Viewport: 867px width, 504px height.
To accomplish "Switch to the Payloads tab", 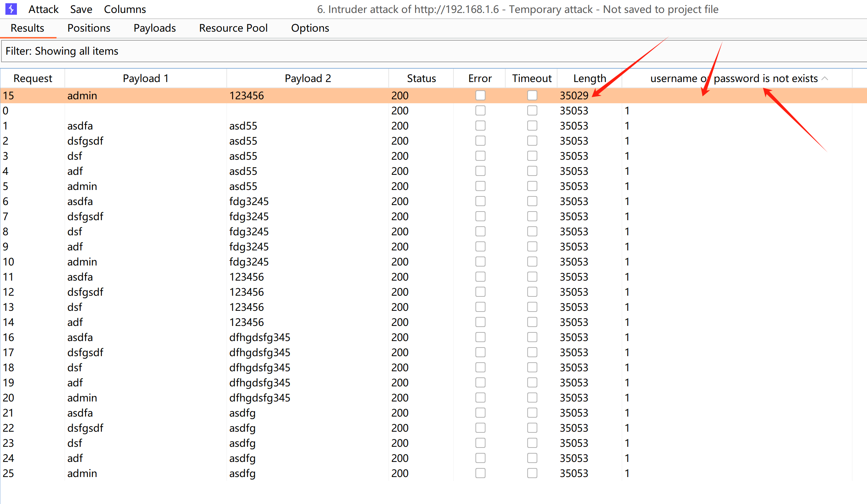I will pos(154,28).
